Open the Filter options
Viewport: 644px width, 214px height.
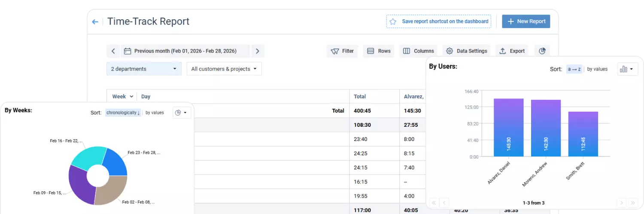pos(342,51)
